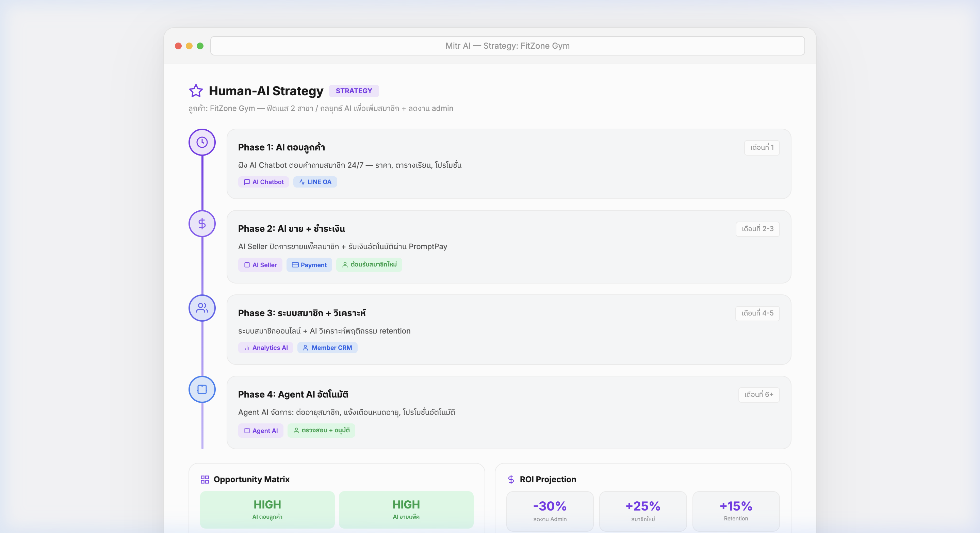Click the -30% ลดงาน Admin projection card

pos(549,511)
